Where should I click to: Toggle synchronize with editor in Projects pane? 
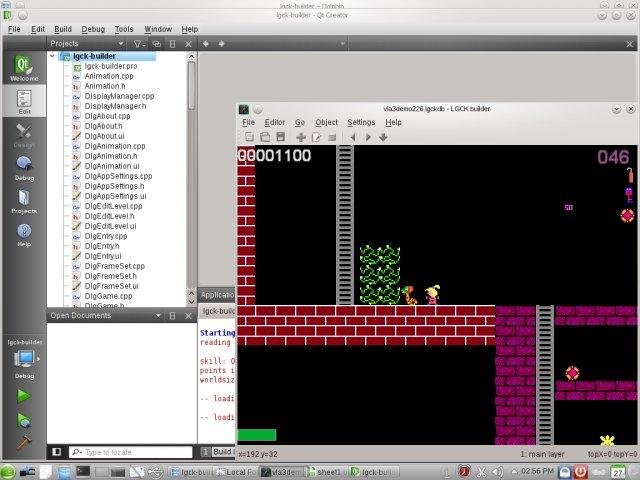tap(156, 44)
